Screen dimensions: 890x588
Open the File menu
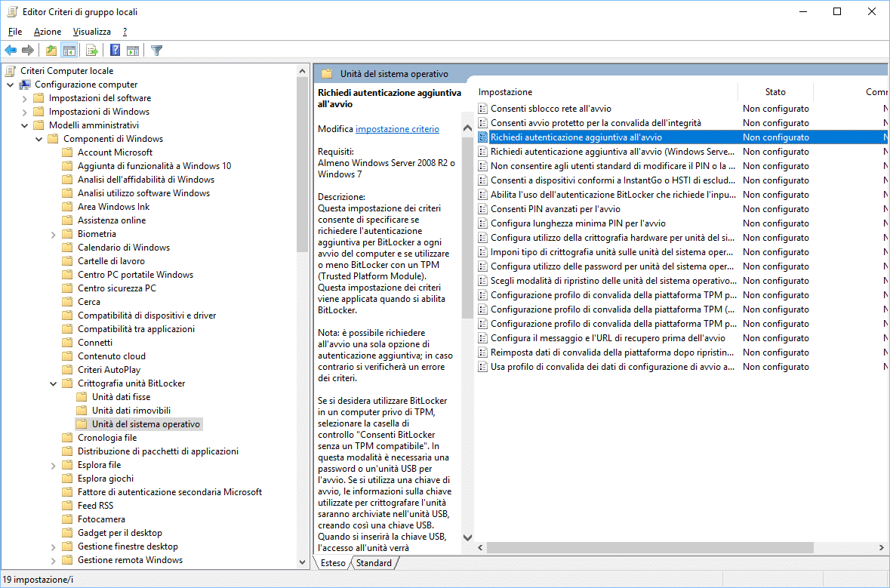point(15,32)
